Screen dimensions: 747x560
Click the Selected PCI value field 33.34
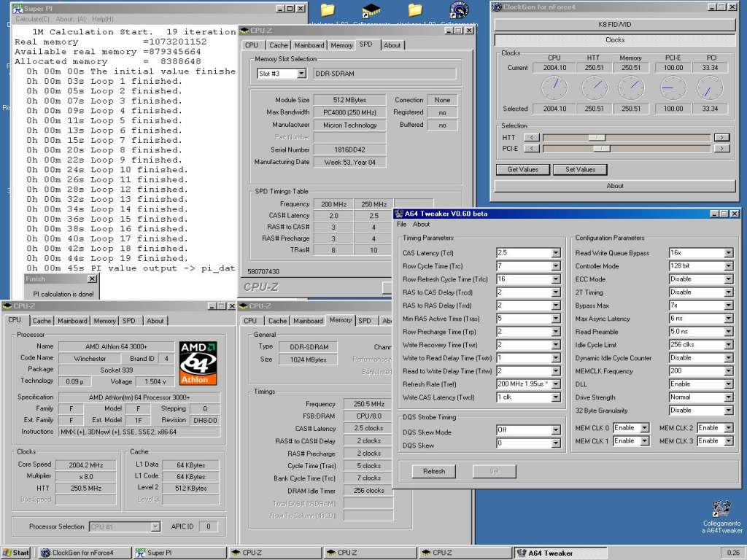(710, 109)
